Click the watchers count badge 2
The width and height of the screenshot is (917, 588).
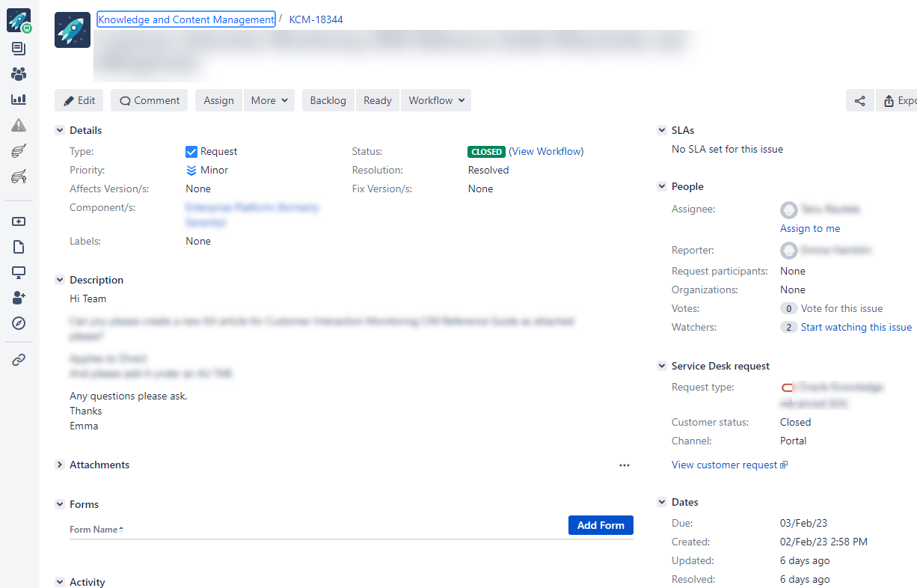(788, 327)
